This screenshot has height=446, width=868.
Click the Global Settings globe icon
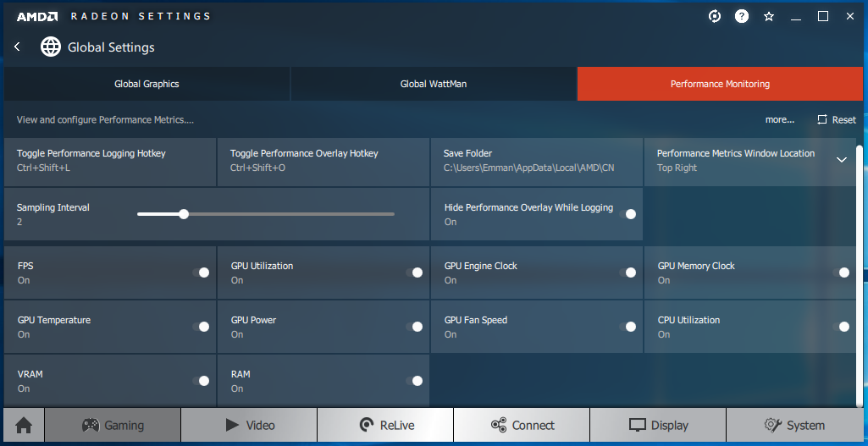[x=50, y=47]
